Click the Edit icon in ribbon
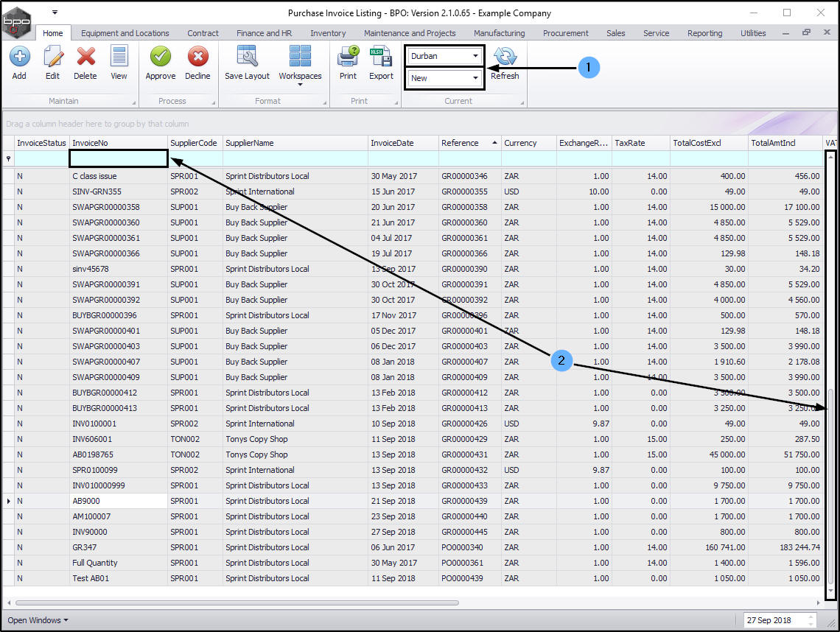The height and width of the screenshot is (632, 840). coord(52,57)
